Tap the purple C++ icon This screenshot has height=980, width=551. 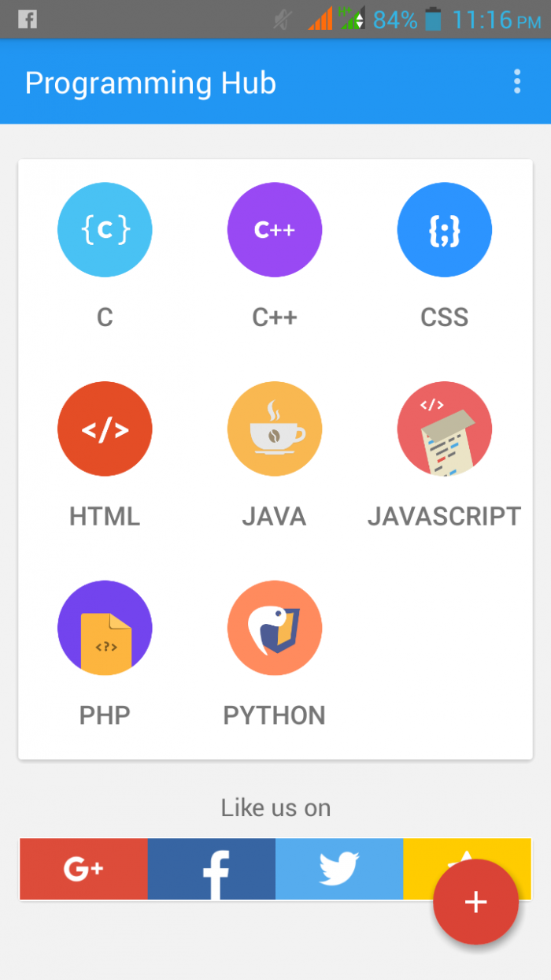[275, 230]
